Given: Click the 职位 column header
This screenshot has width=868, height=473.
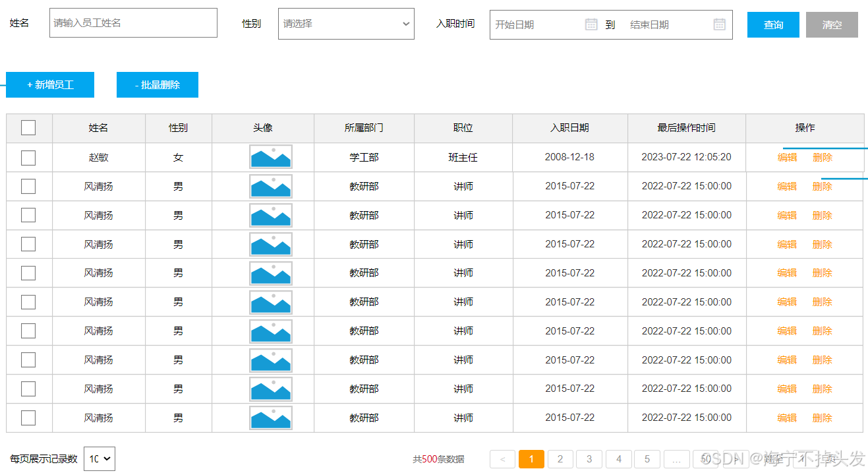Looking at the screenshot, I should tap(463, 128).
